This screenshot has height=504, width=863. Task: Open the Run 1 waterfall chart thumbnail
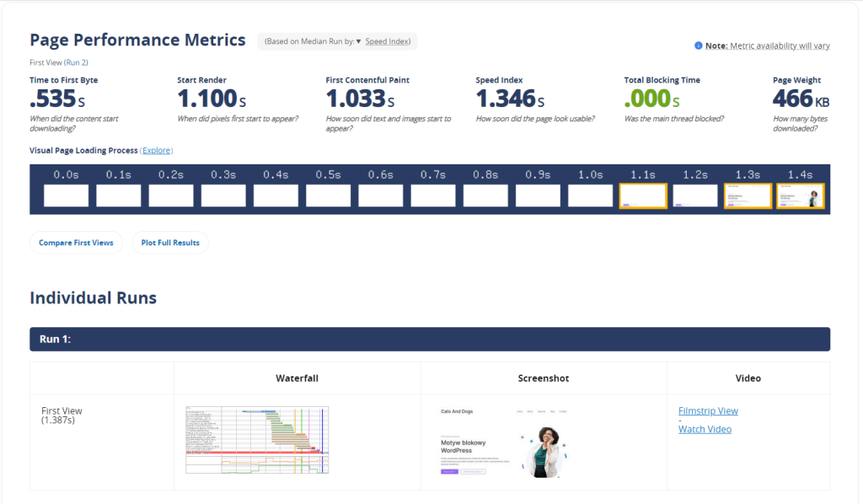256,441
